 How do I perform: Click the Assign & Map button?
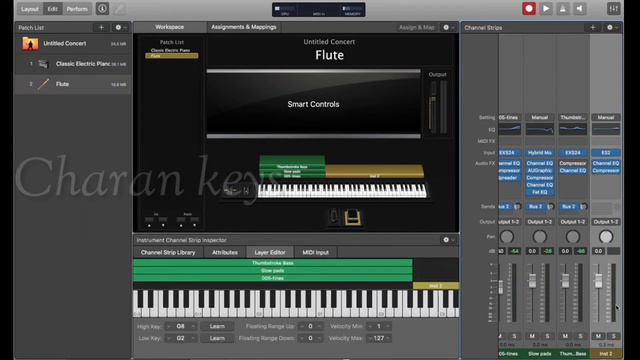[x=416, y=27]
